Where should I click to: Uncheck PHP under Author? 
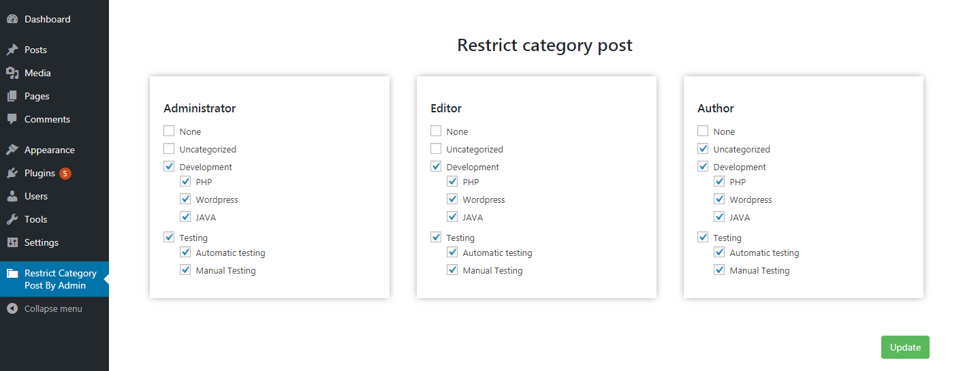(x=719, y=181)
